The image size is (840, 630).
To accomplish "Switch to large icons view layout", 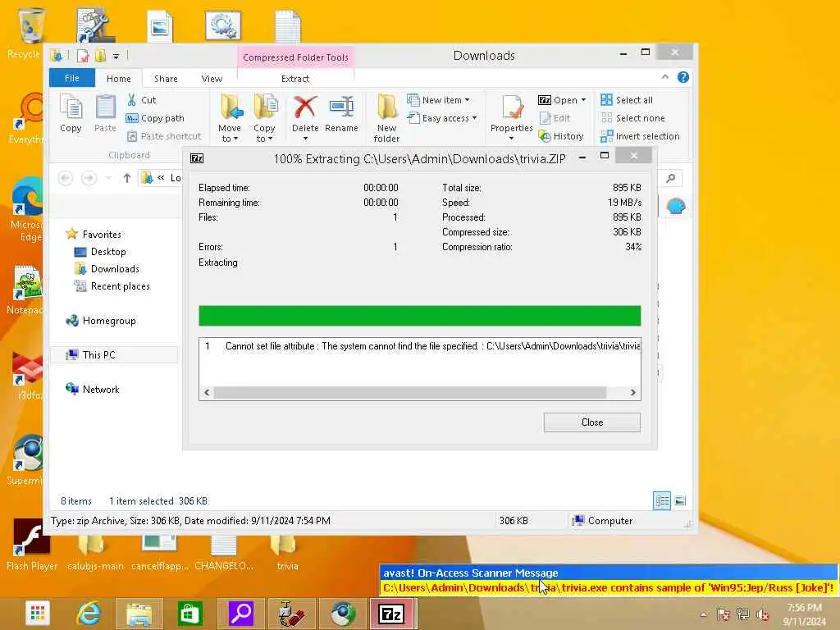I will coord(680,500).
